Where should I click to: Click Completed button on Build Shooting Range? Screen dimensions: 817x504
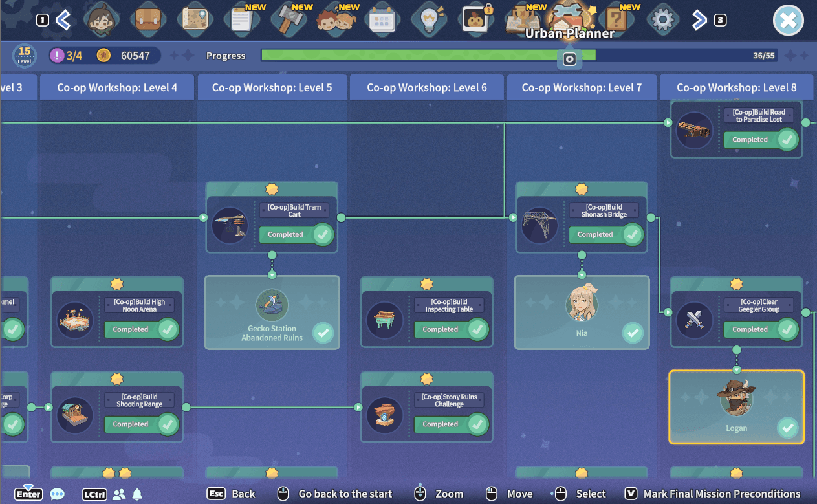(142, 424)
